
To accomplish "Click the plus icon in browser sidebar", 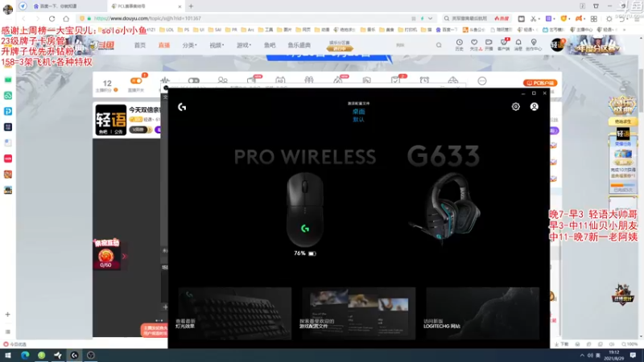I will pos(7,315).
